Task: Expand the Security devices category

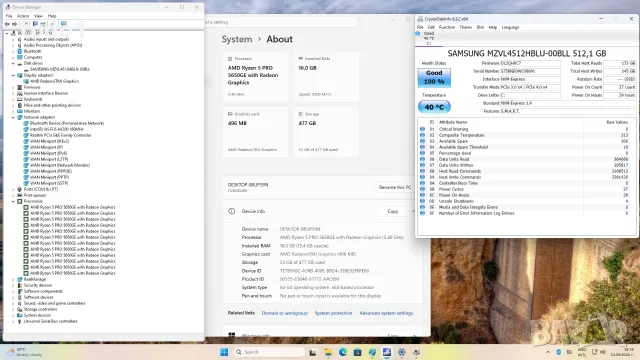Action: pyautogui.click(x=13, y=285)
